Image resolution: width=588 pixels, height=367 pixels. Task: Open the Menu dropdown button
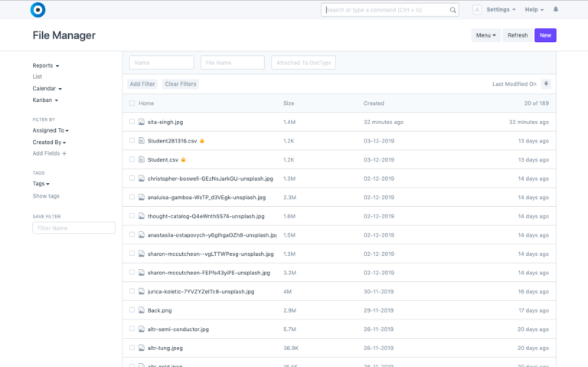click(485, 35)
